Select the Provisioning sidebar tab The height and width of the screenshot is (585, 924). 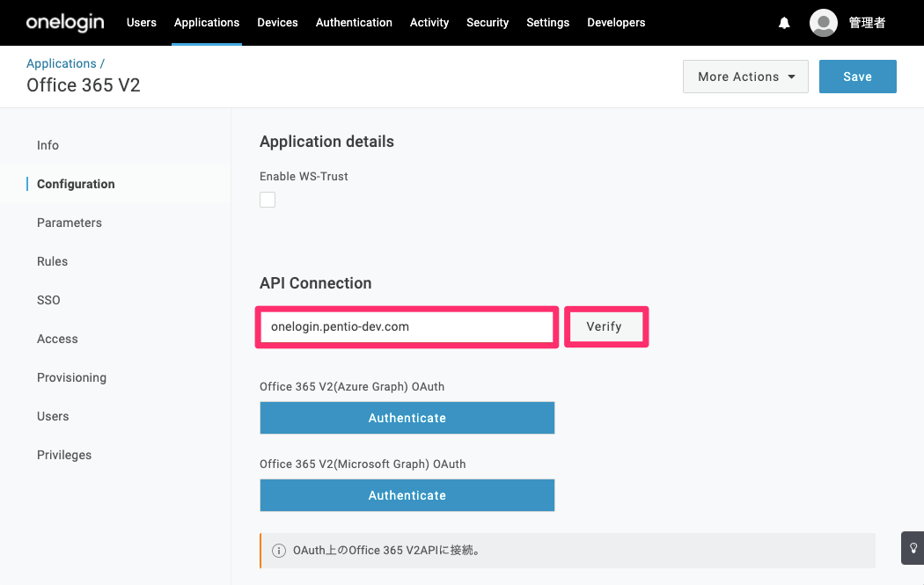72,377
